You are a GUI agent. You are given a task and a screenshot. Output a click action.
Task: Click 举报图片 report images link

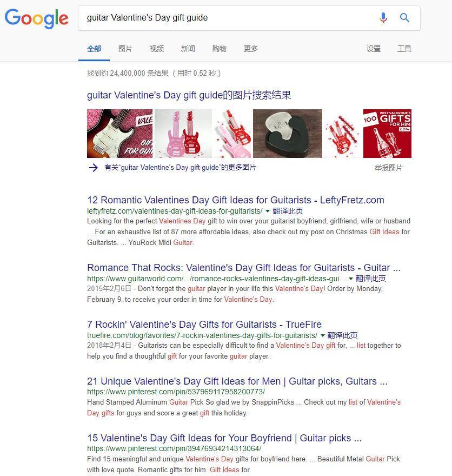(x=389, y=168)
